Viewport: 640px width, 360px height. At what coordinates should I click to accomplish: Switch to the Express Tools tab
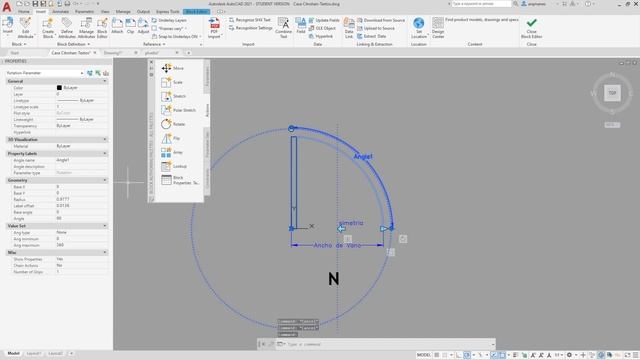pyautogui.click(x=167, y=12)
